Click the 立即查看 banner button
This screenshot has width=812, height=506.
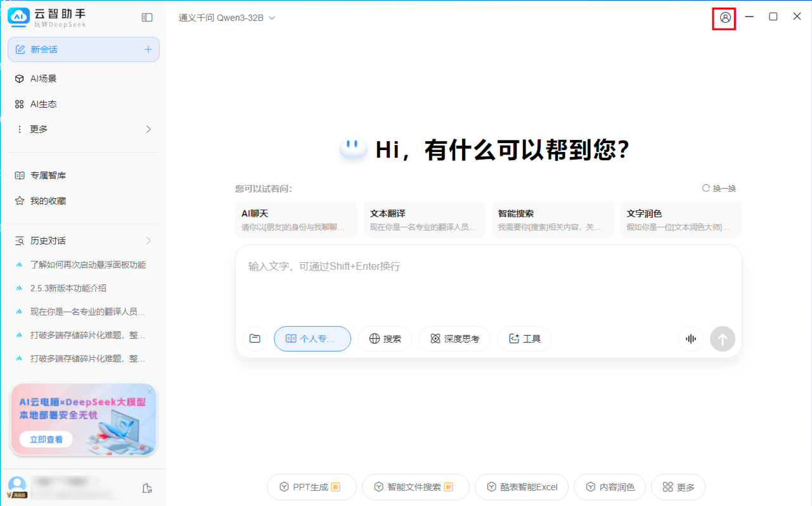tap(46, 439)
